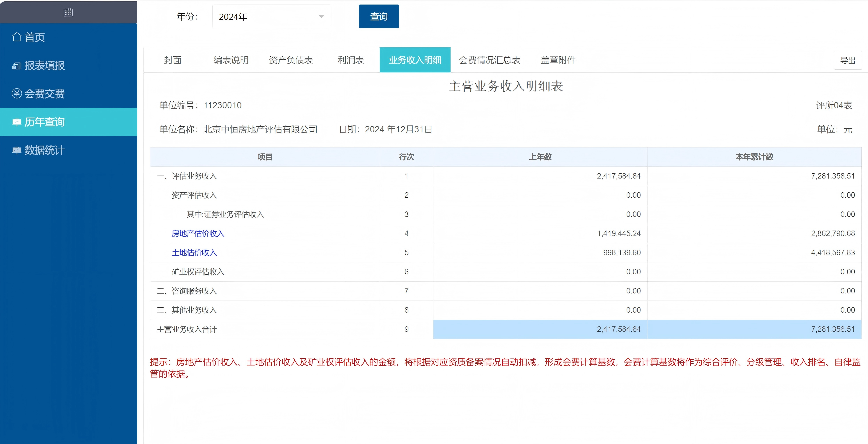Open the 土地估价收入 link
Image resolution: width=868 pixels, height=444 pixels.
194,252
